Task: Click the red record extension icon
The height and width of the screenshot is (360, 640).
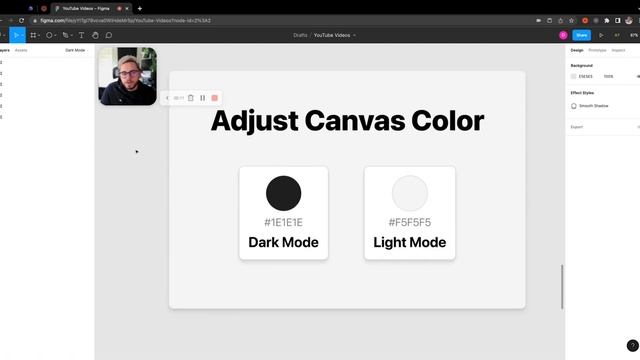Action: (x=585, y=20)
